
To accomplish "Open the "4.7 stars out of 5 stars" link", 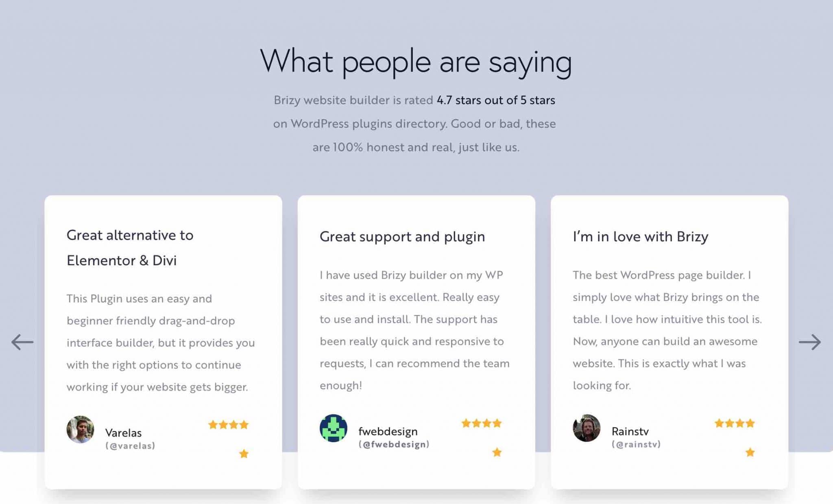I will 495,100.
